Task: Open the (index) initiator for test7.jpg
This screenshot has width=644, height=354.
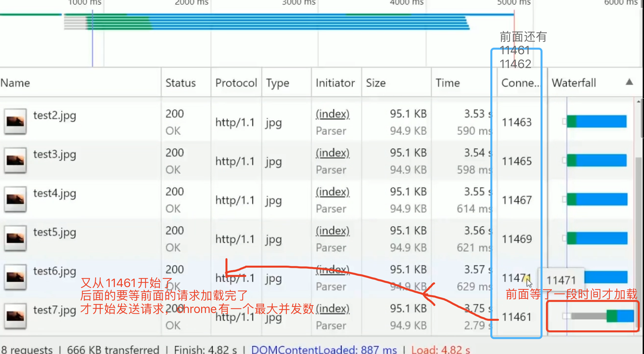Action: 333,309
